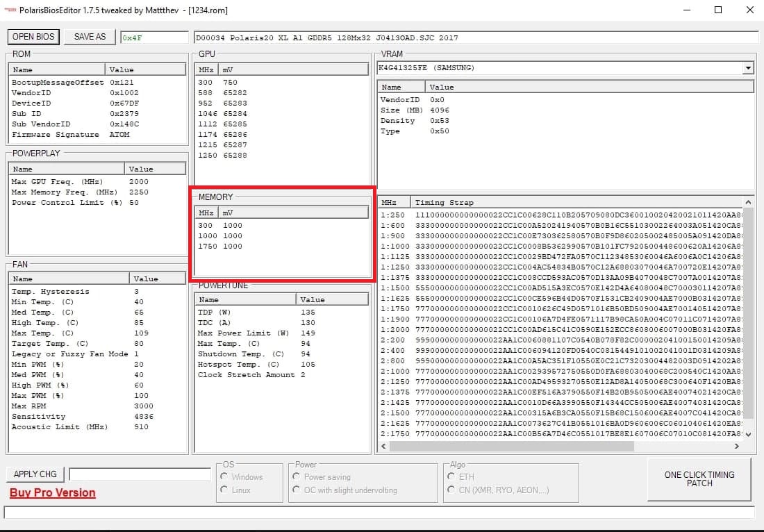
Task: Select the Windows OS radio button
Action: (x=224, y=476)
